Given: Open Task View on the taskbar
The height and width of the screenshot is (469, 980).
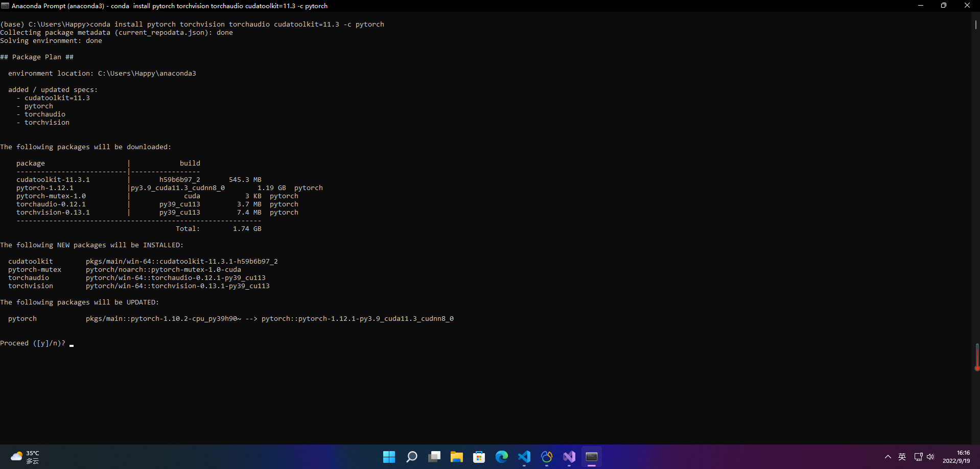Looking at the screenshot, I should tap(434, 457).
